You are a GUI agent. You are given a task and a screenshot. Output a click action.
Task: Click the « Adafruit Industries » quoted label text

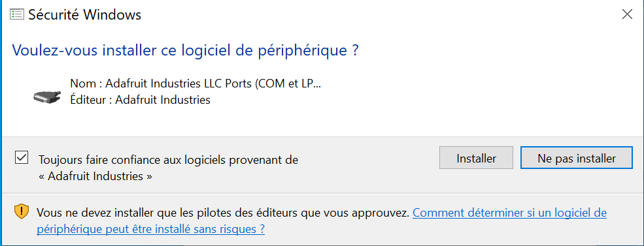point(95,176)
